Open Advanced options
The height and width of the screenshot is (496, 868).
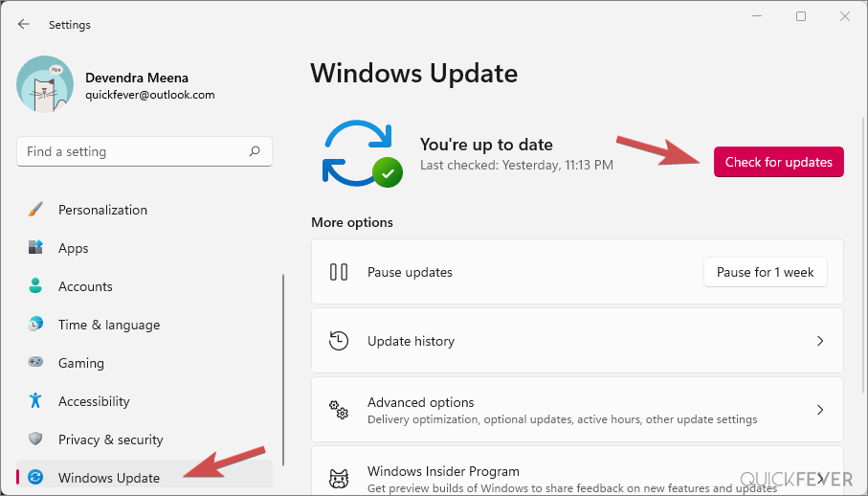pyautogui.click(x=577, y=410)
